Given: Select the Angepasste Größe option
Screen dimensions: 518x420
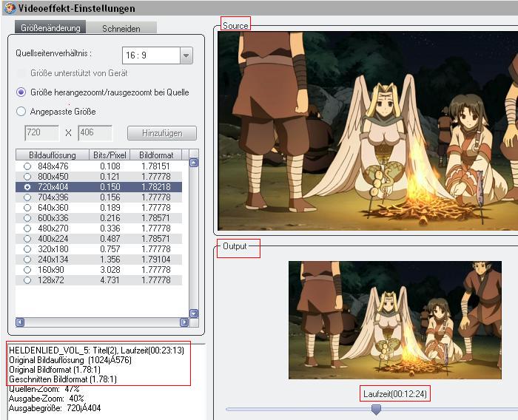Looking at the screenshot, I should coord(21,111).
